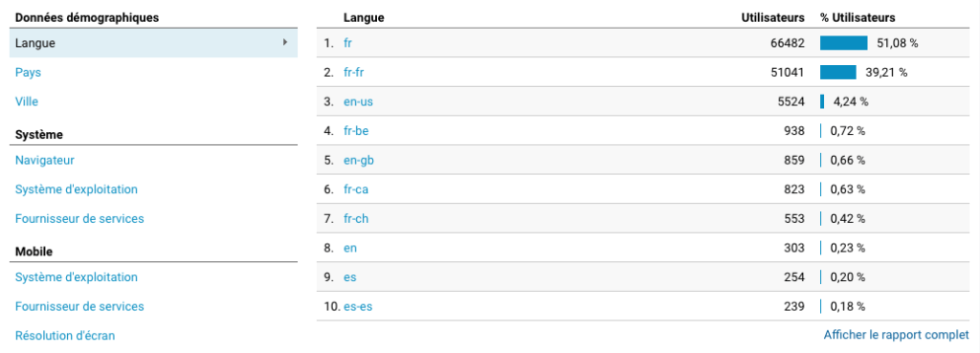Viewport: 980px width, 353px height.
Task: Click the fr-fr language link
Action: coord(354,73)
